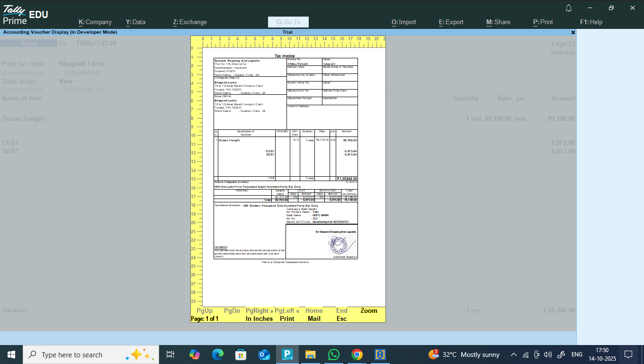
Task: Click the SGST ledger row
Action: click(x=288, y=151)
